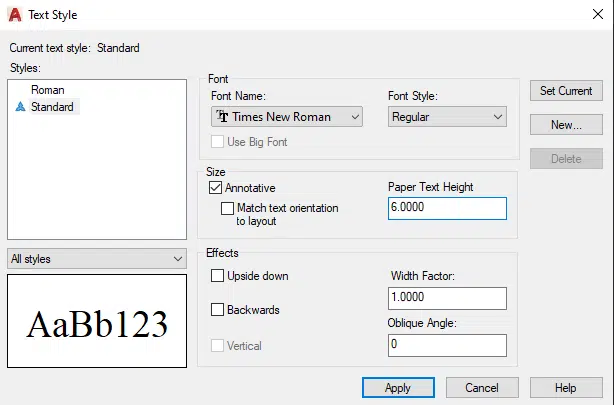Click the Width Factor input field
The width and height of the screenshot is (614, 405).
pyautogui.click(x=447, y=298)
